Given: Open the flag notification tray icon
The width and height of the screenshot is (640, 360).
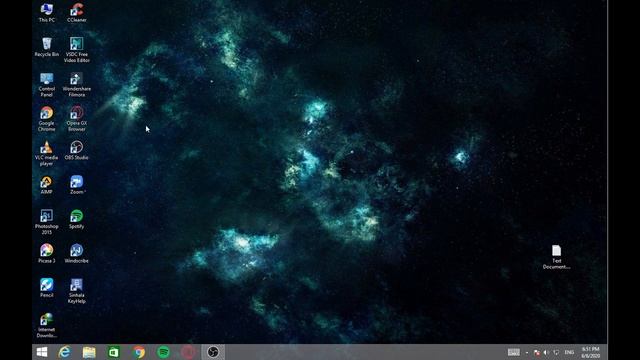Looking at the screenshot, I should [537, 352].
